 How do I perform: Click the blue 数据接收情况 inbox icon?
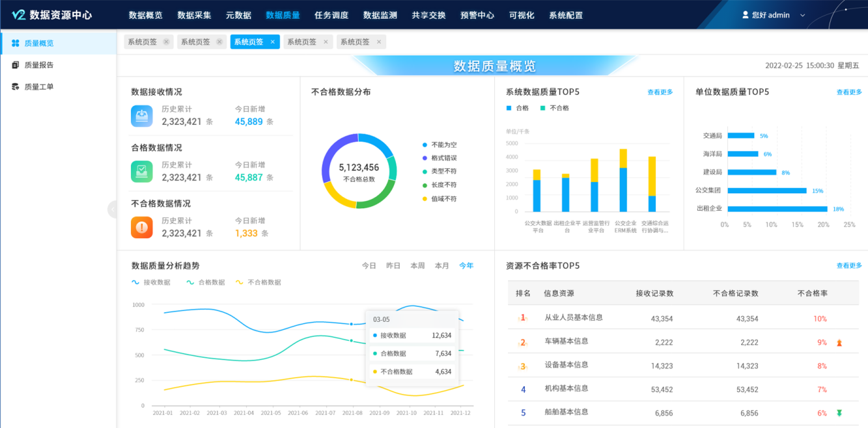point(141,116)
